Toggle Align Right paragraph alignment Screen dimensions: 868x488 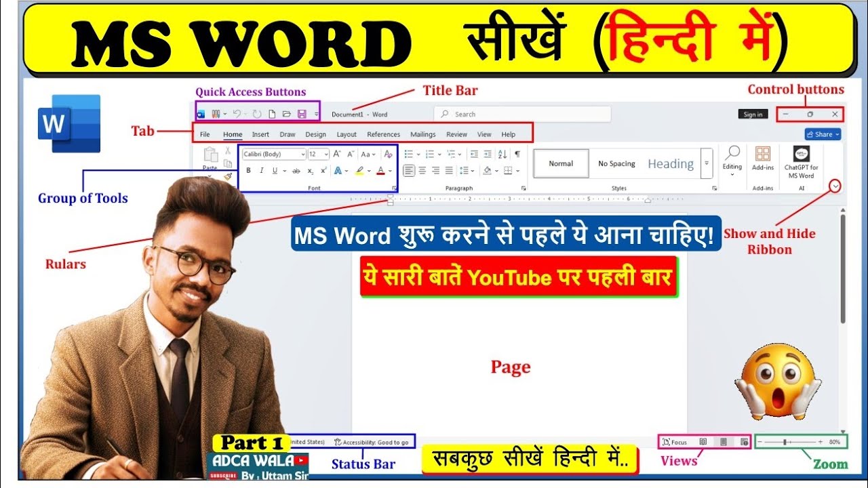point(435,171)
